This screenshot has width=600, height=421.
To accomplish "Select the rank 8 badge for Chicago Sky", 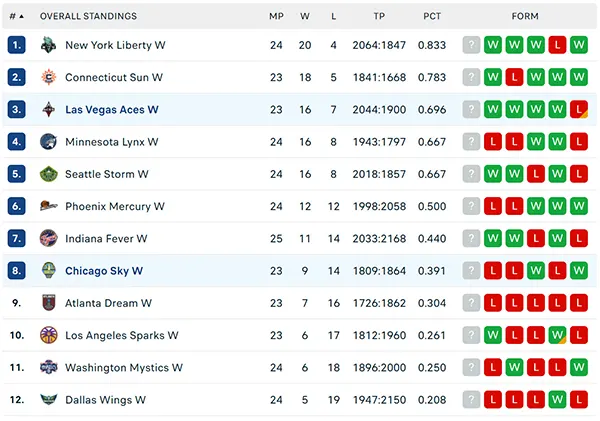I will pos(16,271).
